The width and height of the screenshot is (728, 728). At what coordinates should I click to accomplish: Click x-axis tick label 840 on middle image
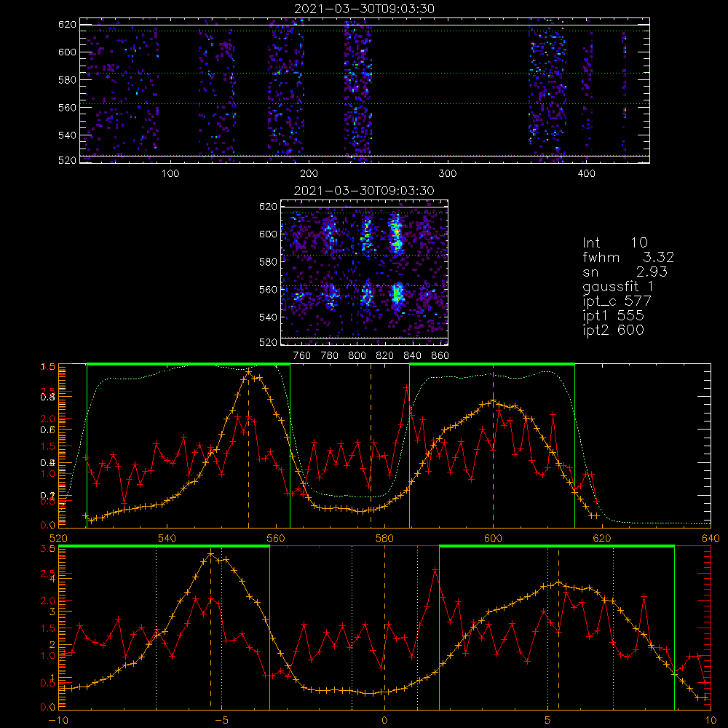coord(412,356)
